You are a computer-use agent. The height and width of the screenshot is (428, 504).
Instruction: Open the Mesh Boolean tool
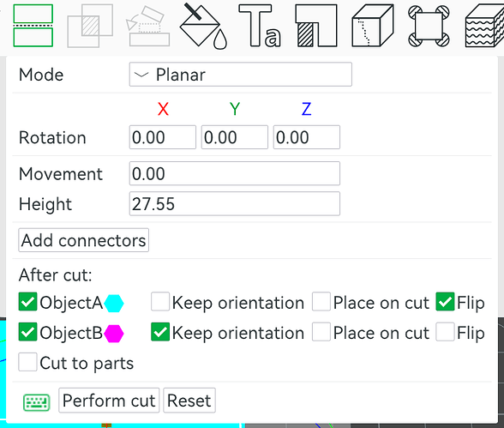coord(90,26)
